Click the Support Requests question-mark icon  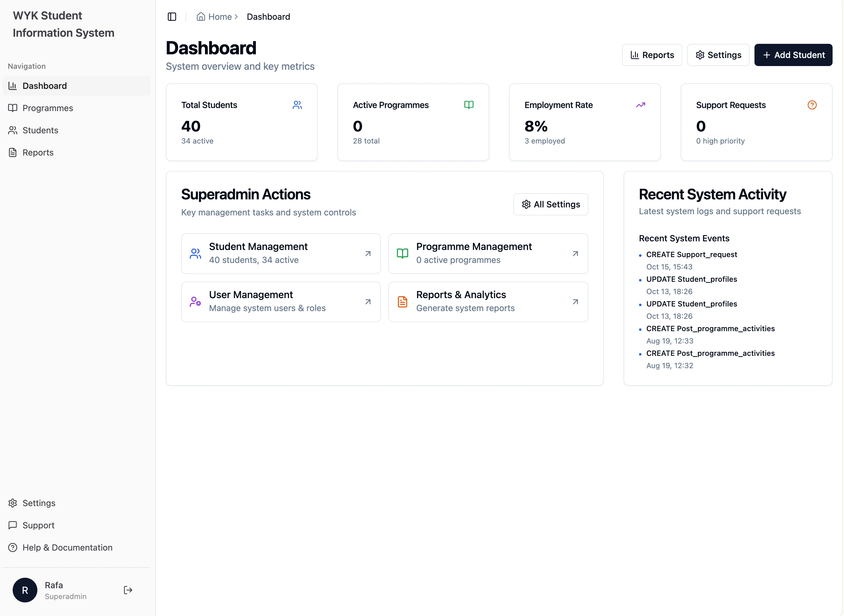click(812, 105)
